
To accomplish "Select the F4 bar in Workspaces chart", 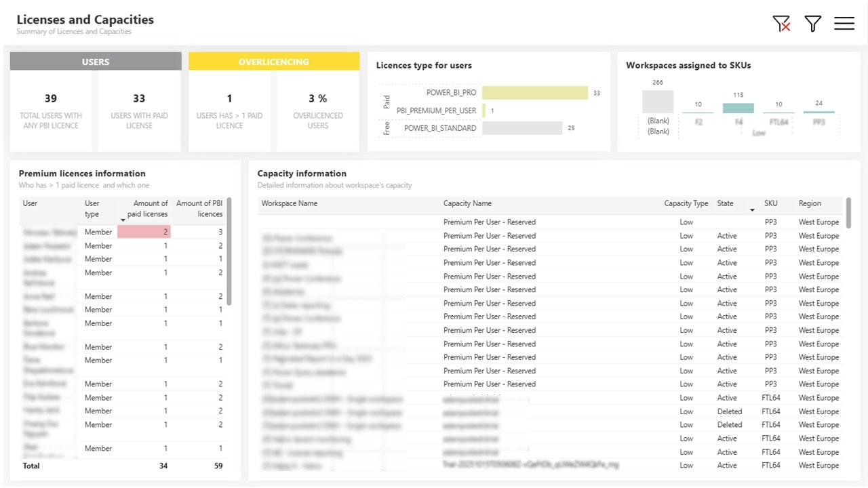I will tap(738, 107).
